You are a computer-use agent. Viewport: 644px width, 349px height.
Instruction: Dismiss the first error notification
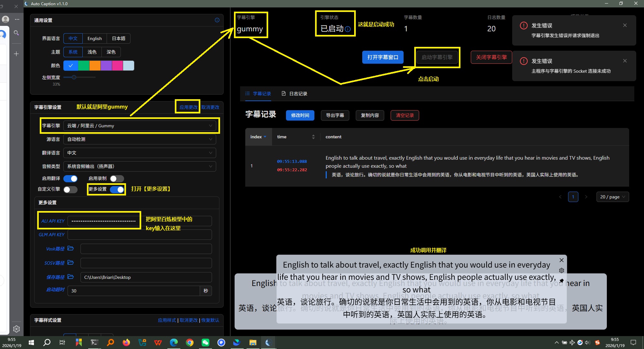625,25
